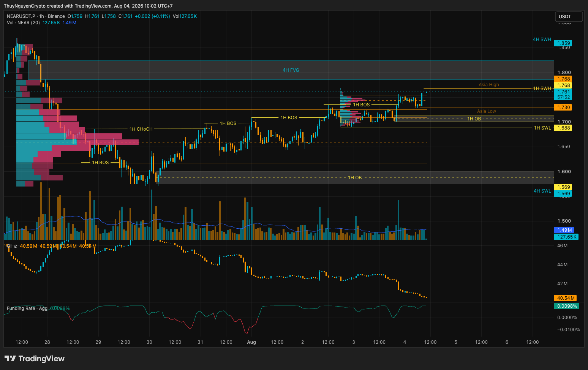Click the orange 40.54M axis label
588x370 pixels.
tap(566, 298)
